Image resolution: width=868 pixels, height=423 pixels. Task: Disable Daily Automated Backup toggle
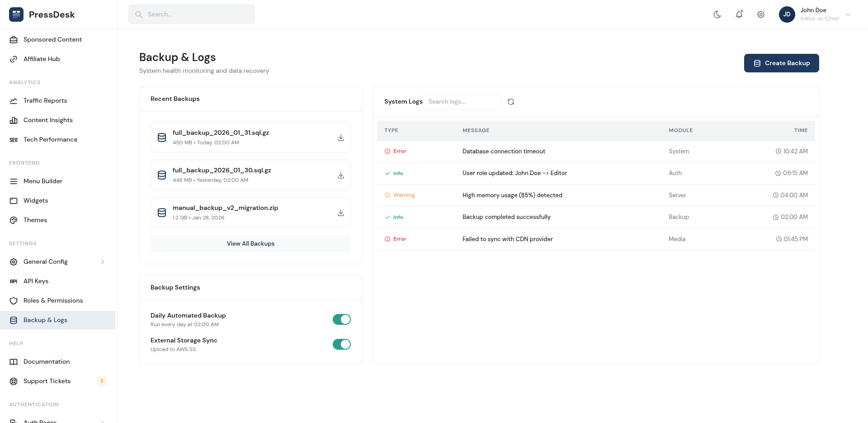(341, 319)
